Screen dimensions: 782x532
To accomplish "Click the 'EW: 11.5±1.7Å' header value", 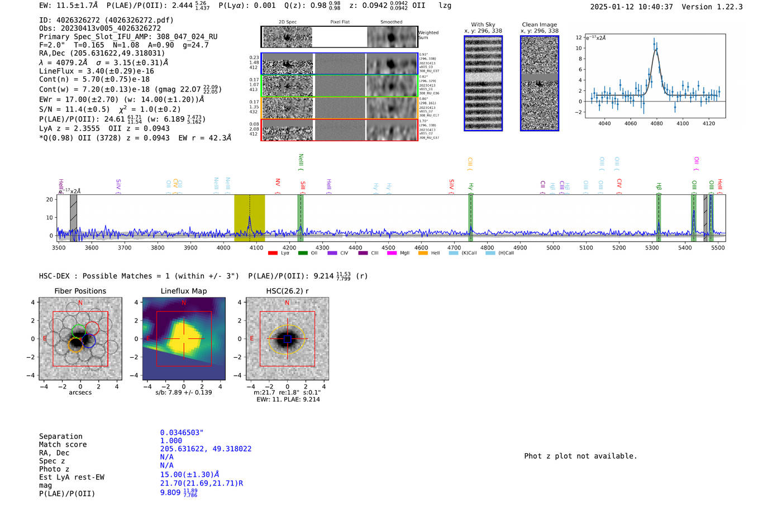I will click(69, 6).
